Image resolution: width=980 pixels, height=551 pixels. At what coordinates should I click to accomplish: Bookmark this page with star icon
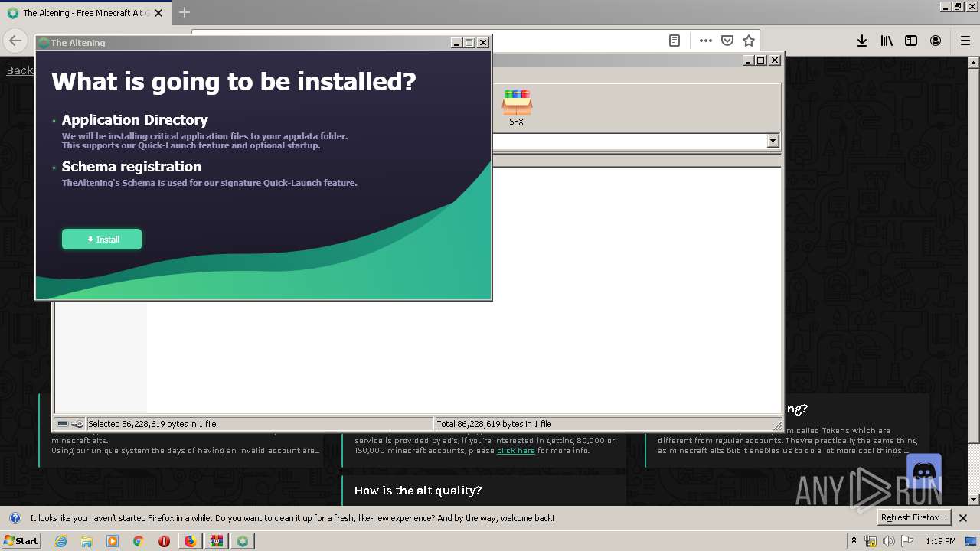[x=749, y=41]
